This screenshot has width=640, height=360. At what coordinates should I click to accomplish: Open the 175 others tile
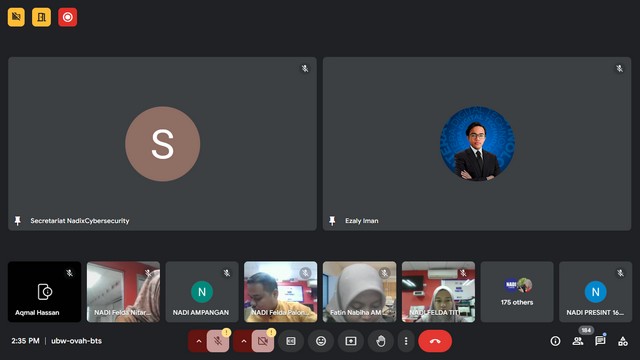517,292
